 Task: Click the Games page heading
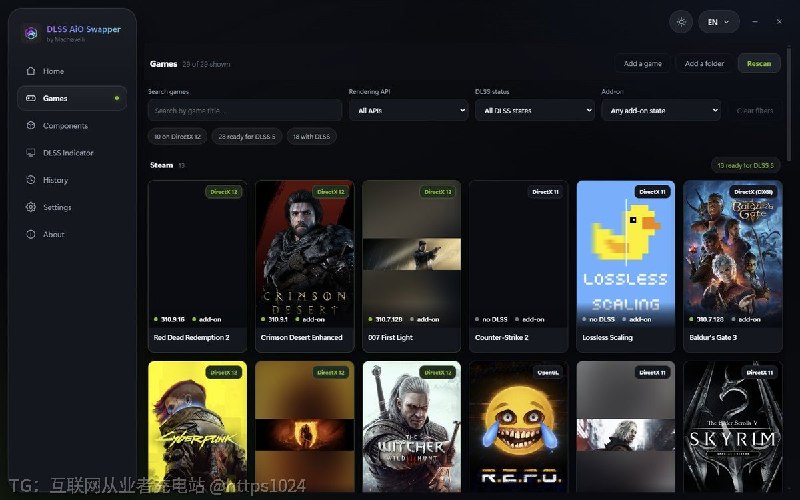click(x=163, y=64)
